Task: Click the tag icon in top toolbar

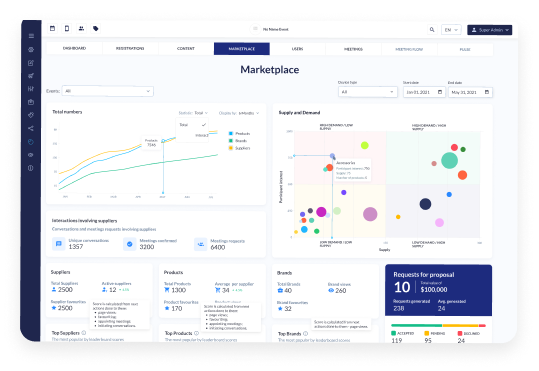Action: 96,29
